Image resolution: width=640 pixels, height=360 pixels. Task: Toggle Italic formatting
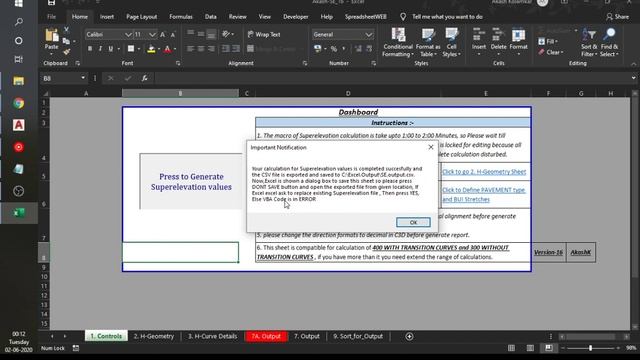pos(100,49)
